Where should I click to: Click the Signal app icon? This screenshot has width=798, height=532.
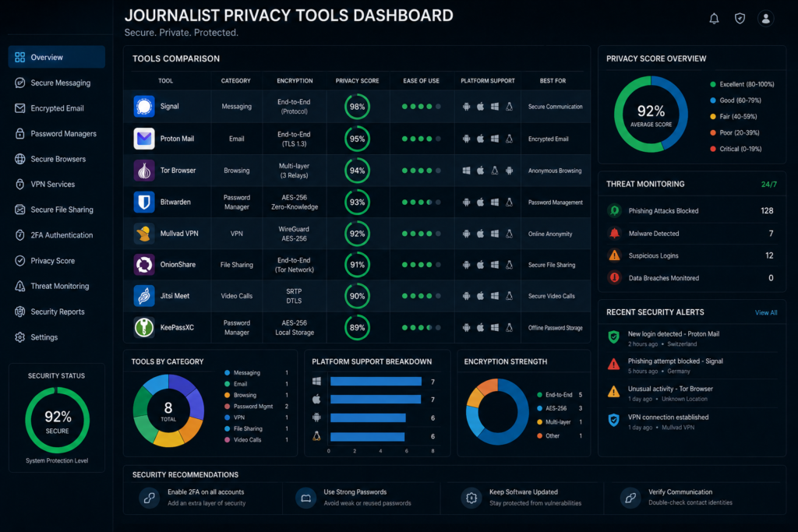pyautogui.click(x=144, y=106)
